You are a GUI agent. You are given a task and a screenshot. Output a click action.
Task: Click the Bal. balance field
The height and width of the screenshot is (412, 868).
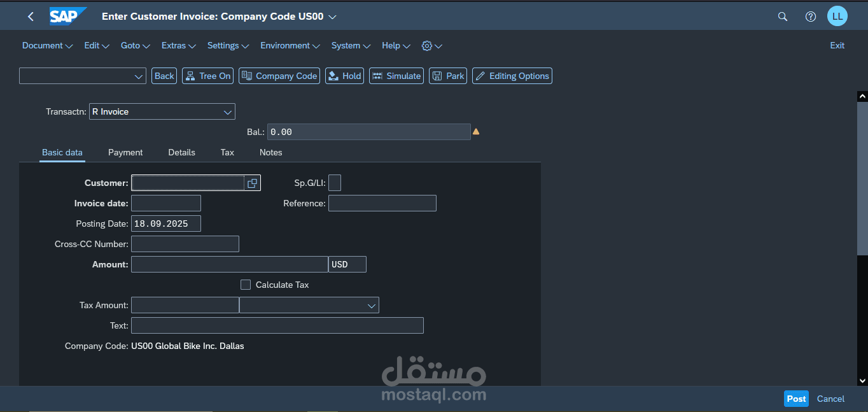tap(368, 132)
